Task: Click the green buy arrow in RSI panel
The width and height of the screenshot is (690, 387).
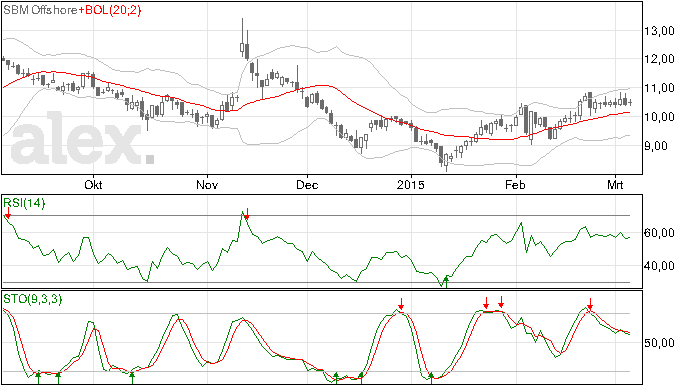Action: click(x=447, y=281)
